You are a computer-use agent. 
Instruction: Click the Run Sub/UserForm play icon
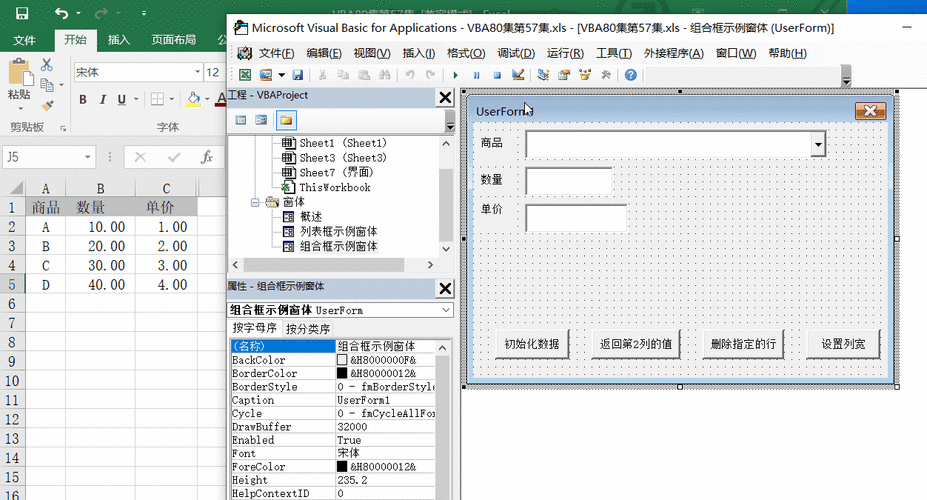[456, 75]
